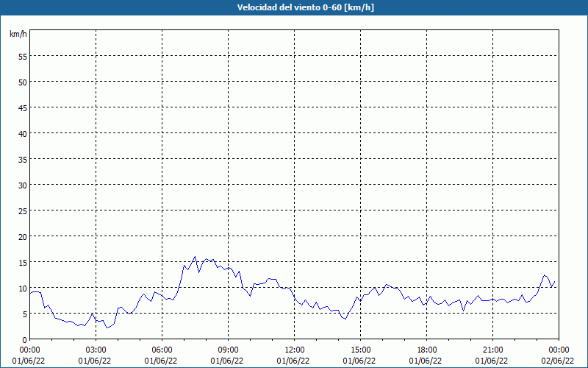The height and width of the screenshot is (368, 588).
Task: Click the 'km/h' y-axis unit label
Action: click(18, 34)
